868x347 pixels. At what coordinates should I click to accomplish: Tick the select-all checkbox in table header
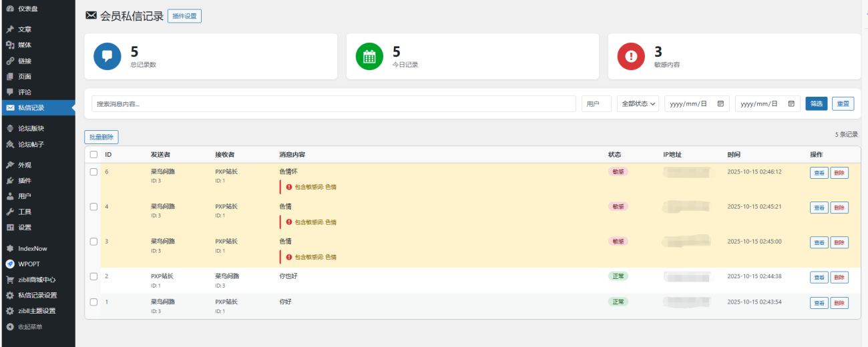(93, 155)
